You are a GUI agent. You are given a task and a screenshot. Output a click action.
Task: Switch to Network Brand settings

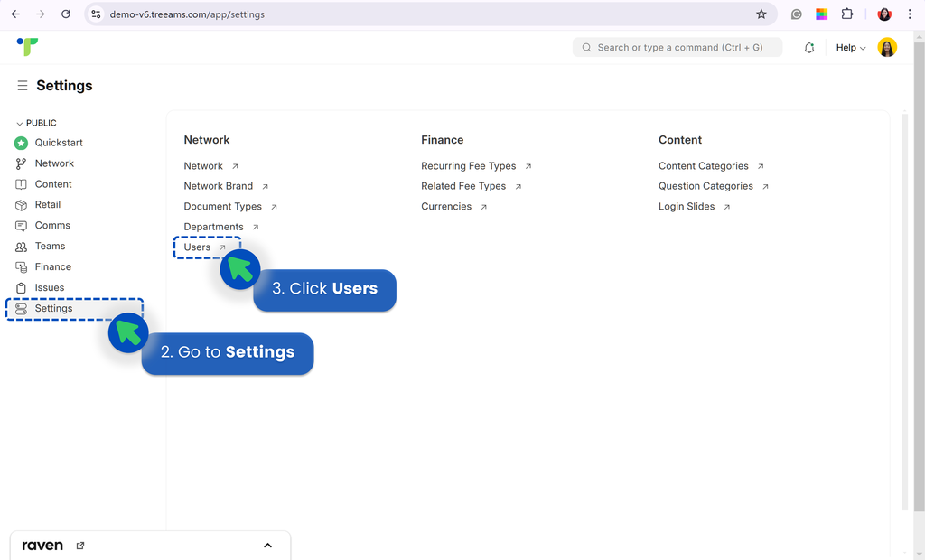pyautogui.click(x=220, y=185)
